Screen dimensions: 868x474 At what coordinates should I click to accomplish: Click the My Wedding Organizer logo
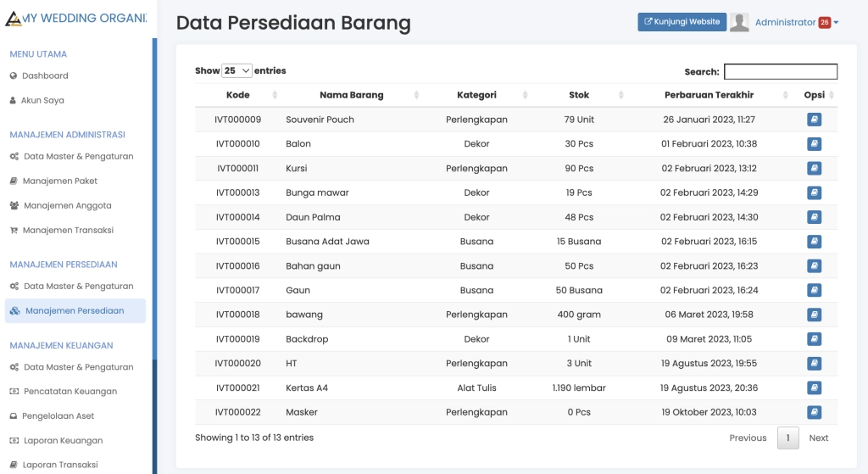click(75, 19)
